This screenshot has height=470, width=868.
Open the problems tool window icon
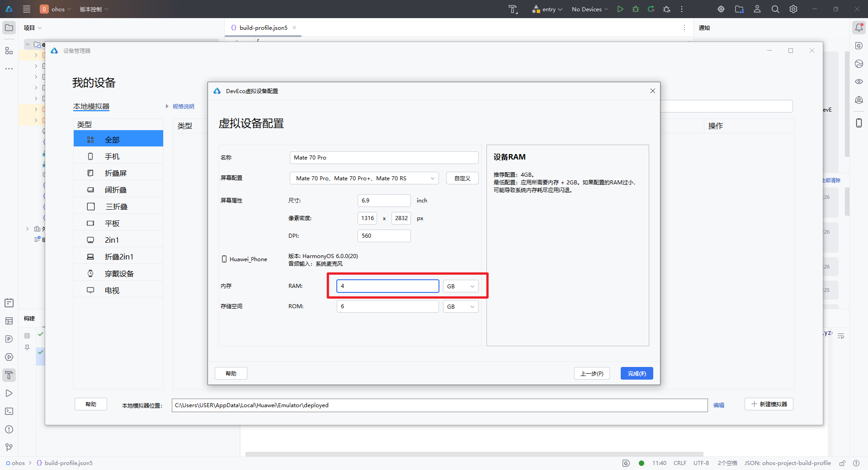9,429
